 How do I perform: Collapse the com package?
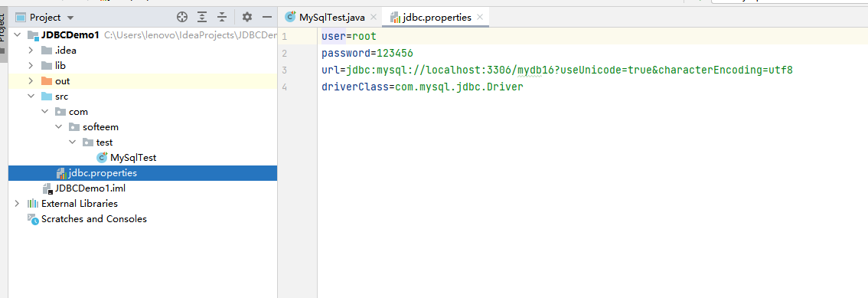pyautogui.click(x=45, y=112)
